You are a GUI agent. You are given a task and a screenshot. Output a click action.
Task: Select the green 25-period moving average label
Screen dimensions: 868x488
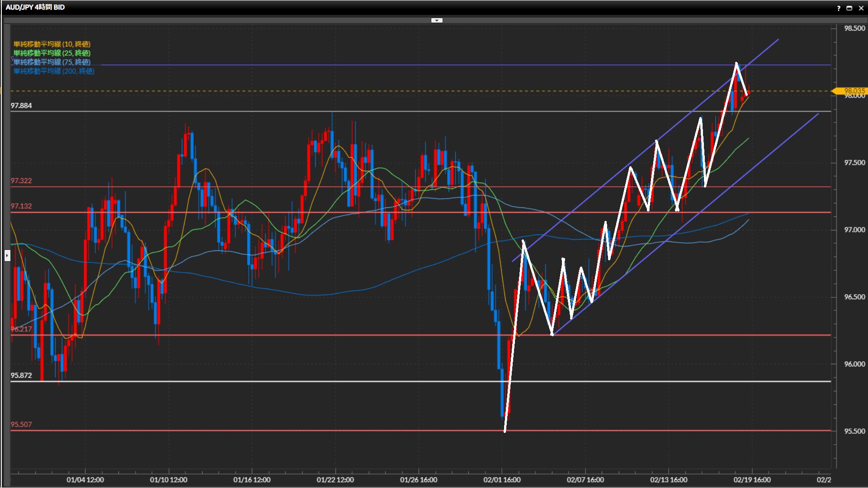[52, 53]
